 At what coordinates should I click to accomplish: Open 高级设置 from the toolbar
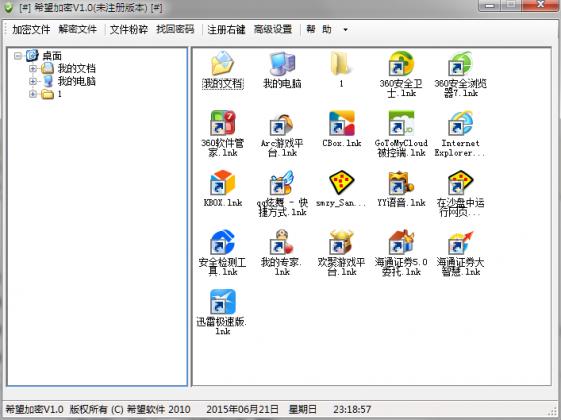[x=273, y=29]
